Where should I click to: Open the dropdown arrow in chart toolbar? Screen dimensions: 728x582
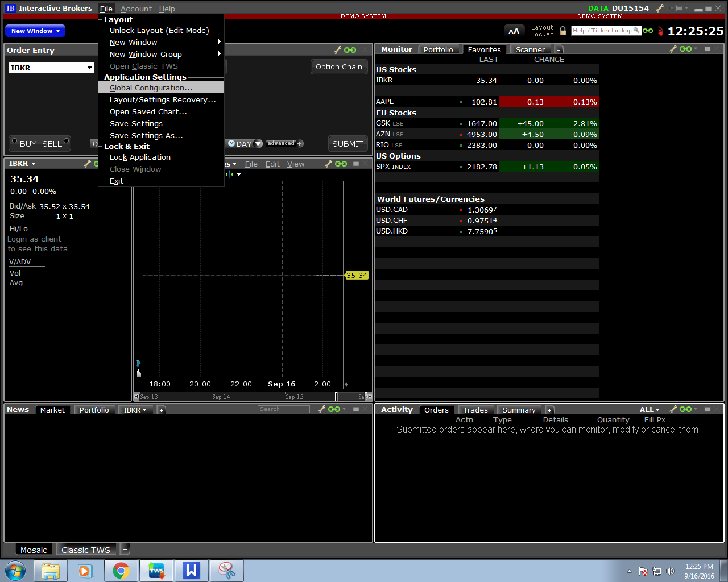coord(239,174)
